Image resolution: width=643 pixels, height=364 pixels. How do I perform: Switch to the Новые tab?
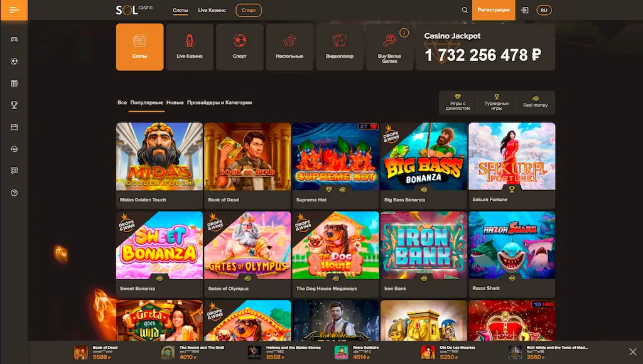175,102
